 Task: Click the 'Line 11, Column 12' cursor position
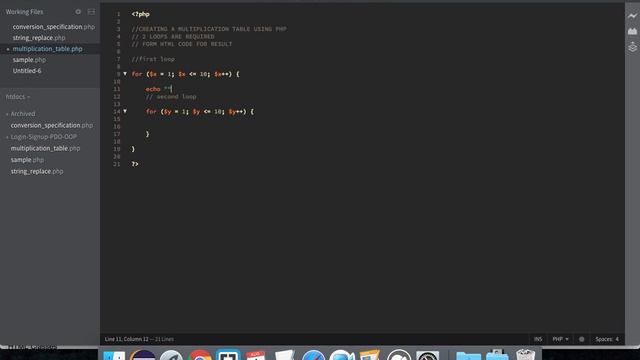pyautogui.click(x=127, y=339)
